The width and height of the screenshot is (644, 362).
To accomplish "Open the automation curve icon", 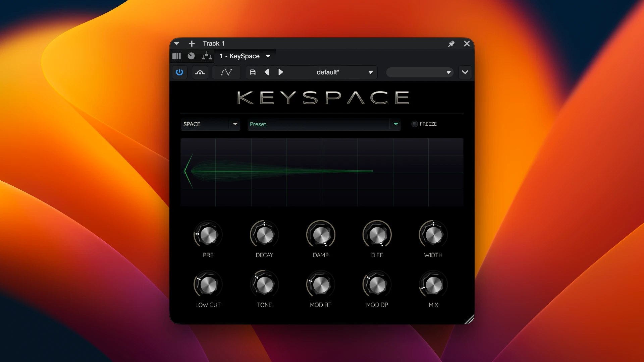I will (x=226, y=72).
